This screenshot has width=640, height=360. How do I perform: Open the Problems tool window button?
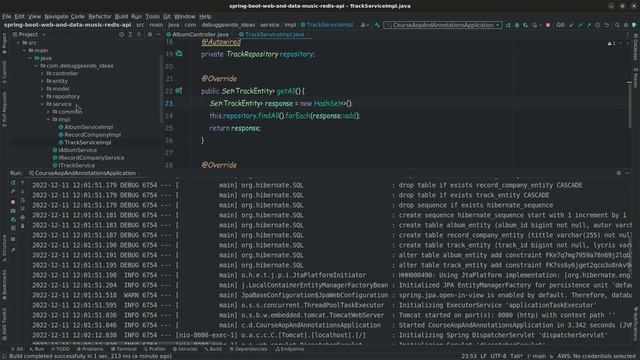pyautogui.click(x=90, y=349)
